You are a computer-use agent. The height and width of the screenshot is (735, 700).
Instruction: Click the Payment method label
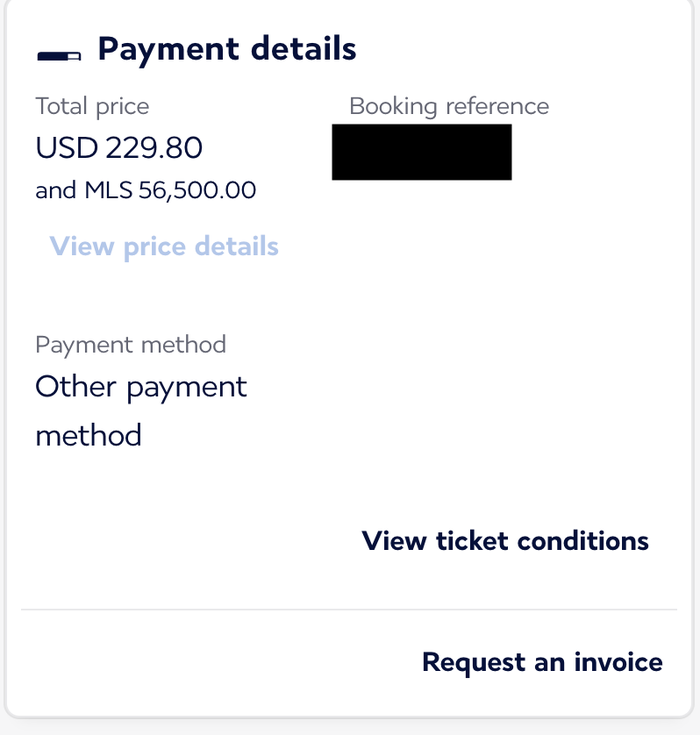pos(131,345)
